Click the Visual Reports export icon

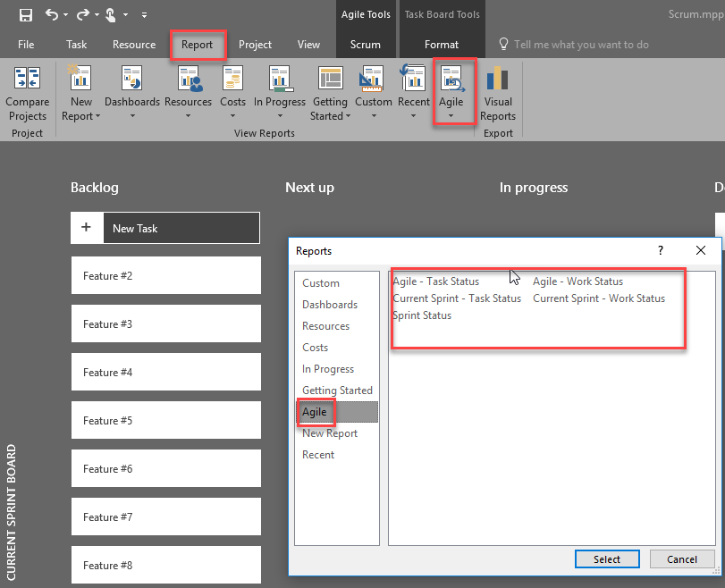click(x=498, y=80)
